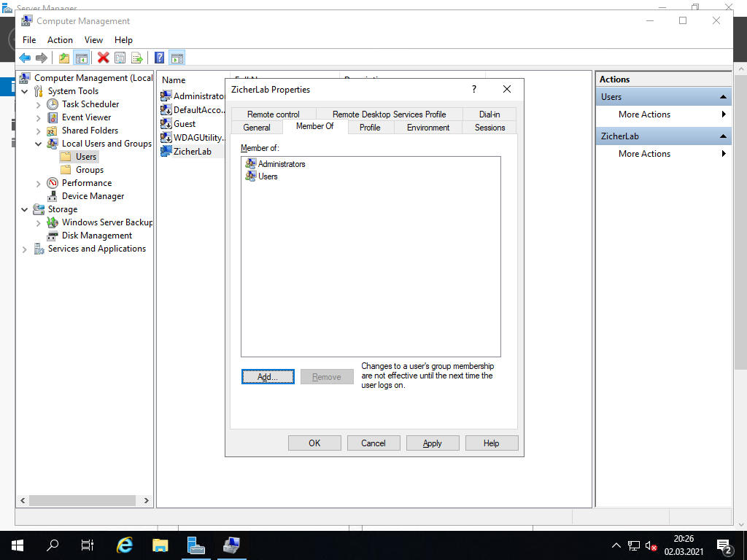Toggle Show/Hide Console Tree toolbar button
747x560 pixels.
point(81,58)
